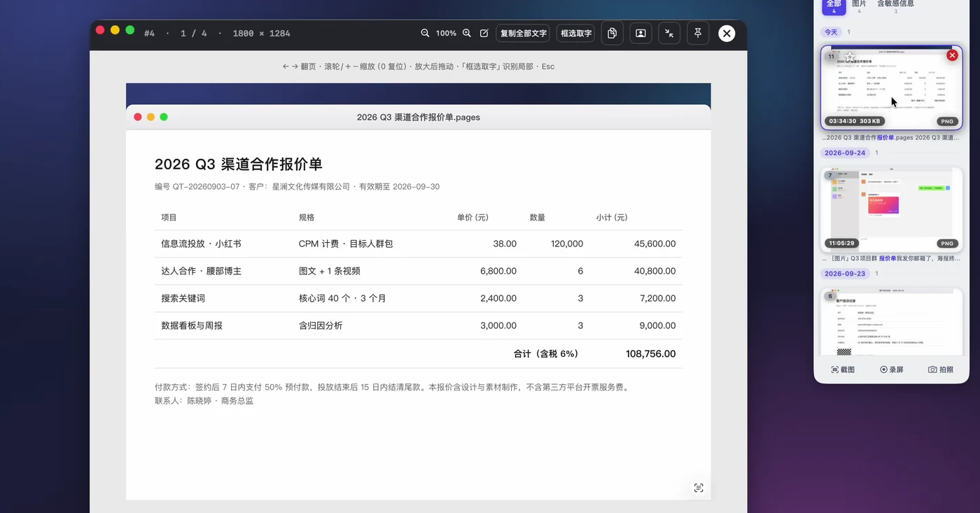Open the chat screenshot thumbnail timestamped 11:05:29
Viewport: 980px width, 513px height.
click(x=891, y=209)
